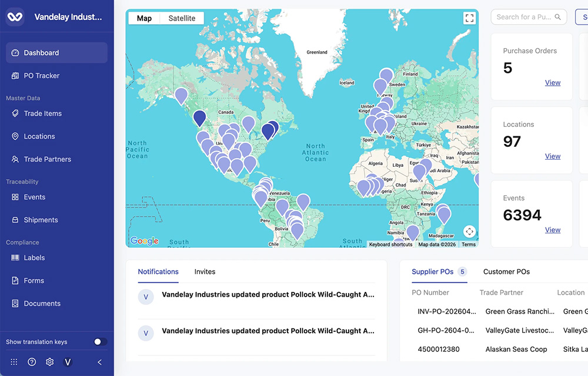Click the Google logo on map
The width and height of the screenshot is (588, 376).
click(145, 241)
